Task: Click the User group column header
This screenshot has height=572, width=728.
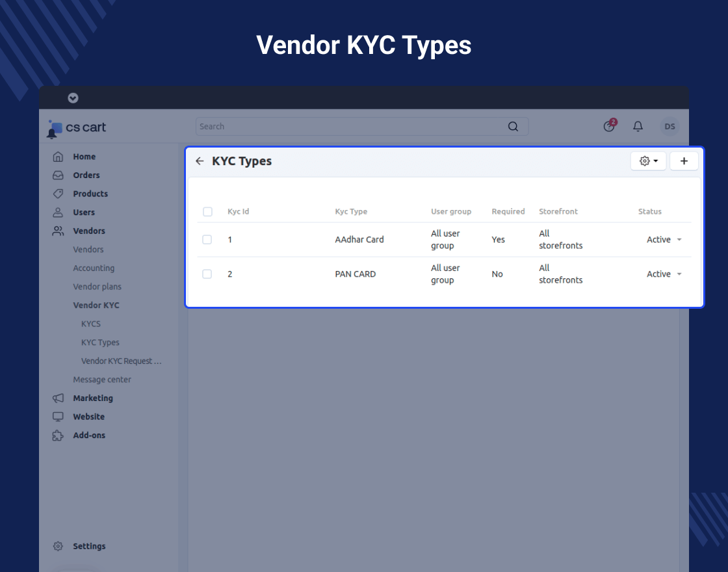Action: coord(451,211)
